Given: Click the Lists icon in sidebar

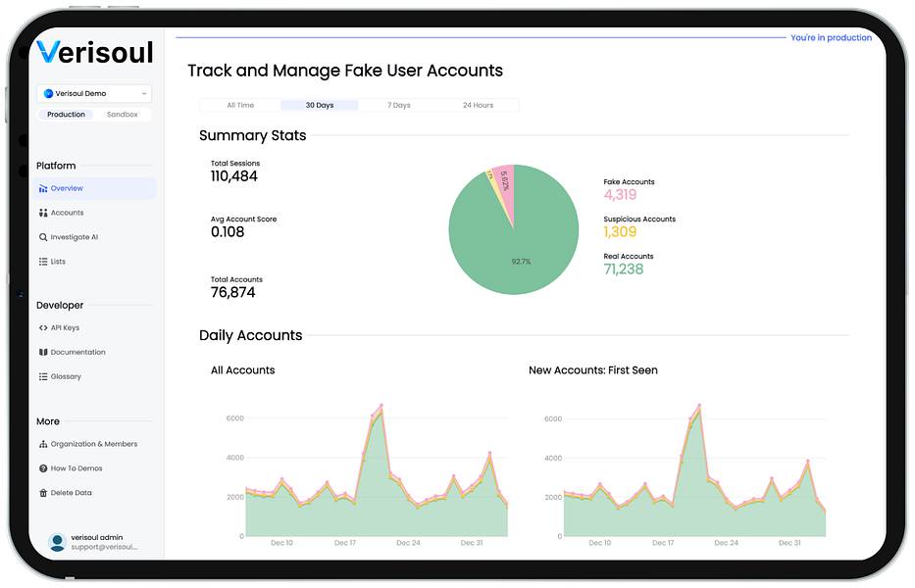Looking at the screenshot, I should tap(43, 262).
